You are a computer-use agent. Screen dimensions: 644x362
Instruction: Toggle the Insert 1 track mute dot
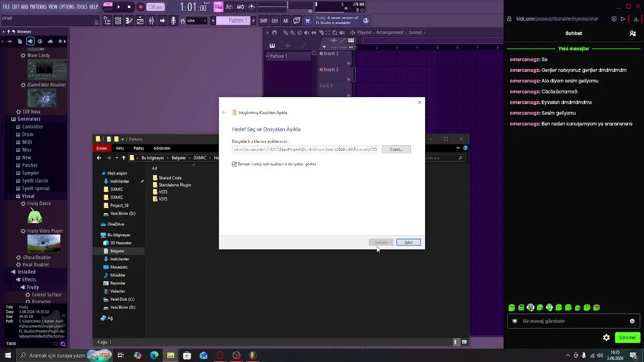[349, 63]
